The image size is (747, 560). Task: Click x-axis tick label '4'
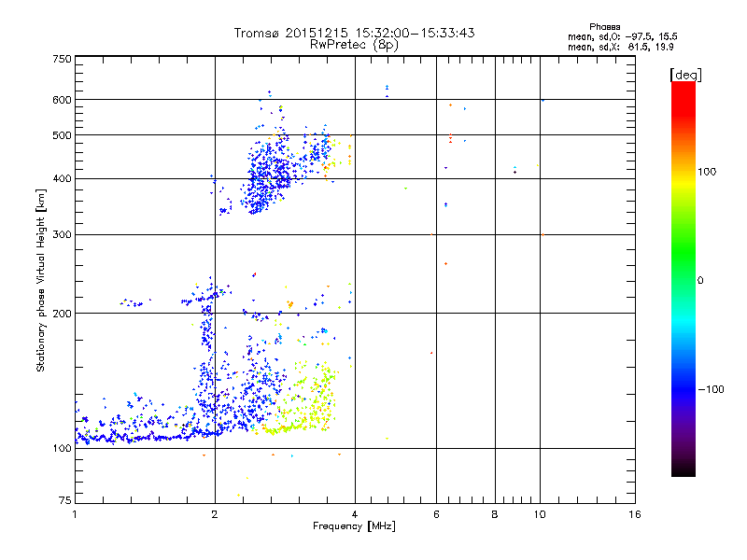tap(355, 514)
